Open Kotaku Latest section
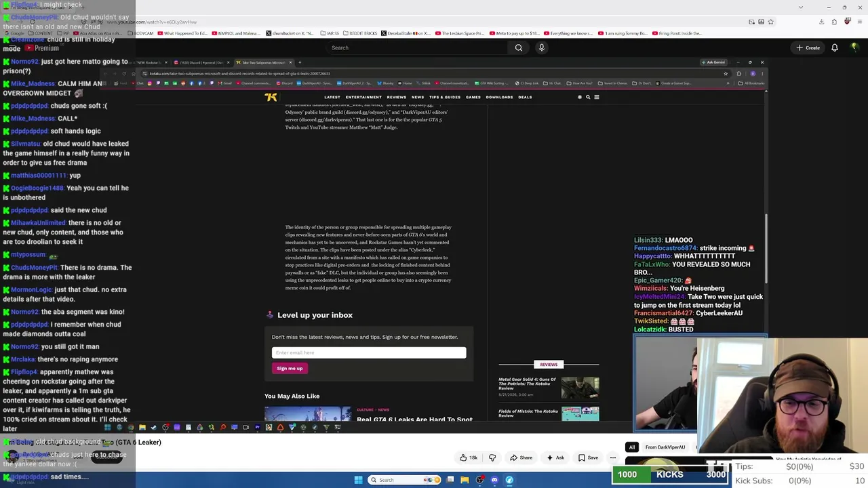The height and width of the screenshot is (488, 868). pyautogui.click(x=332, y=97)
